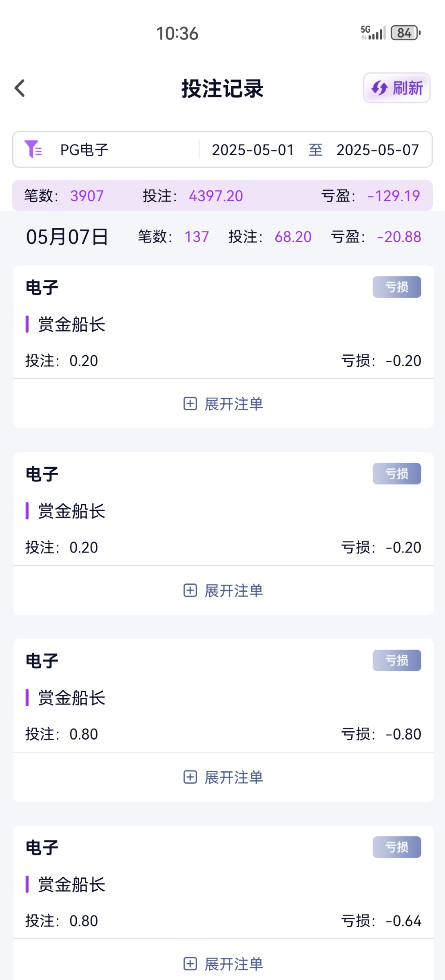Select the end date 2025-05-07
This screenshot has height=980, width=445.
pos(377,150)
